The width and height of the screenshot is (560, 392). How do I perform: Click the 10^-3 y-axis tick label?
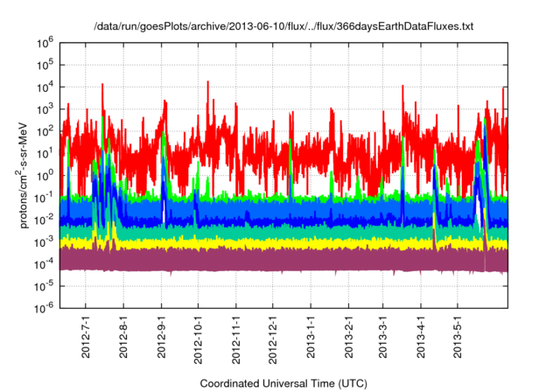(x=45, y=242)
